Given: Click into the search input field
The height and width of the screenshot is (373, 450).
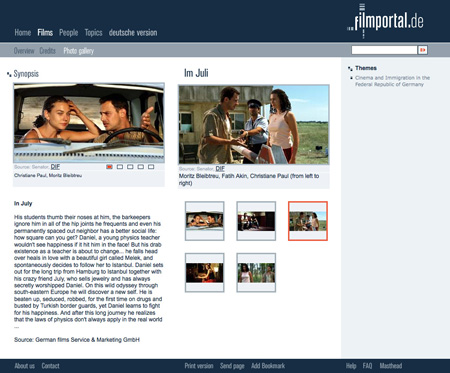Looking at the screenshot, I should [384, 50].
